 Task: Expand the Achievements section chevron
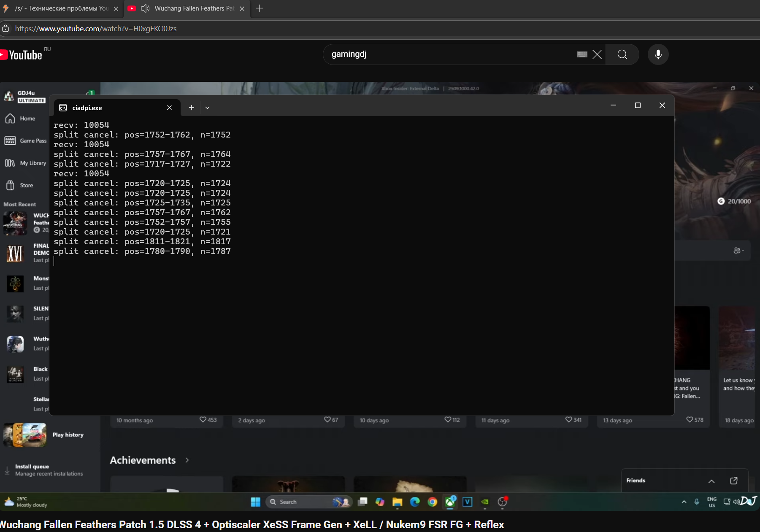point(187,460)
